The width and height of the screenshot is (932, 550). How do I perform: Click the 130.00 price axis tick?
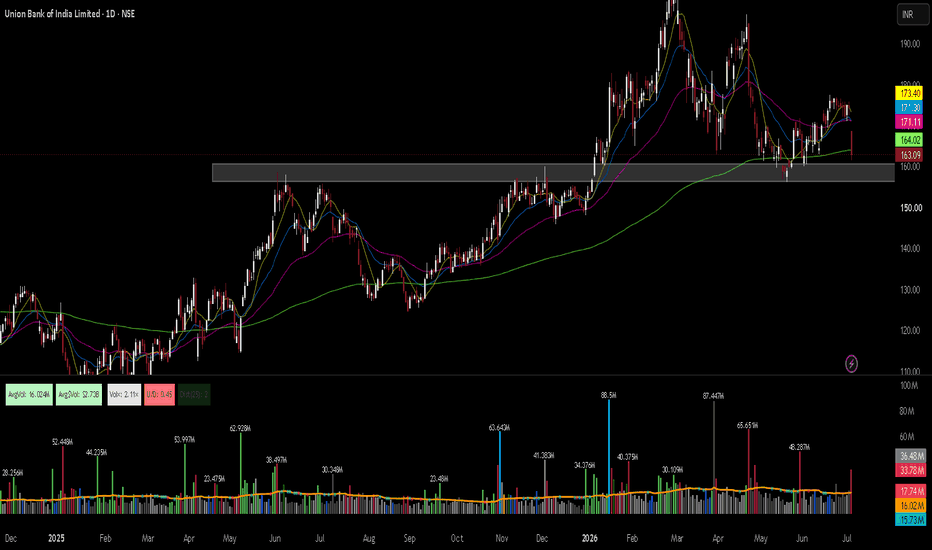tap(910, 290)
